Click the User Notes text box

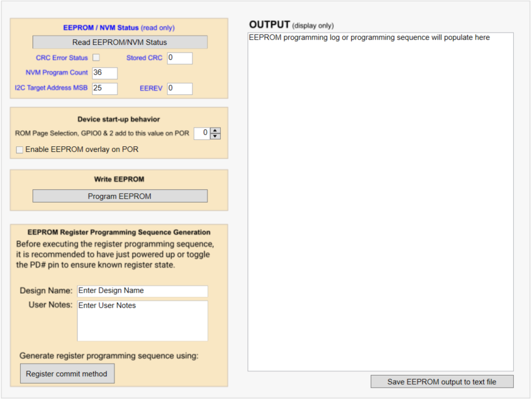[142, 321]
